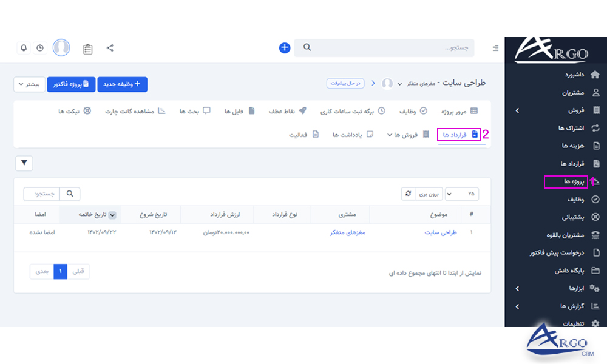607x364 pixels.
Task: Open تنظیمات via the settings gear icon
Action: tap(595, 323)
